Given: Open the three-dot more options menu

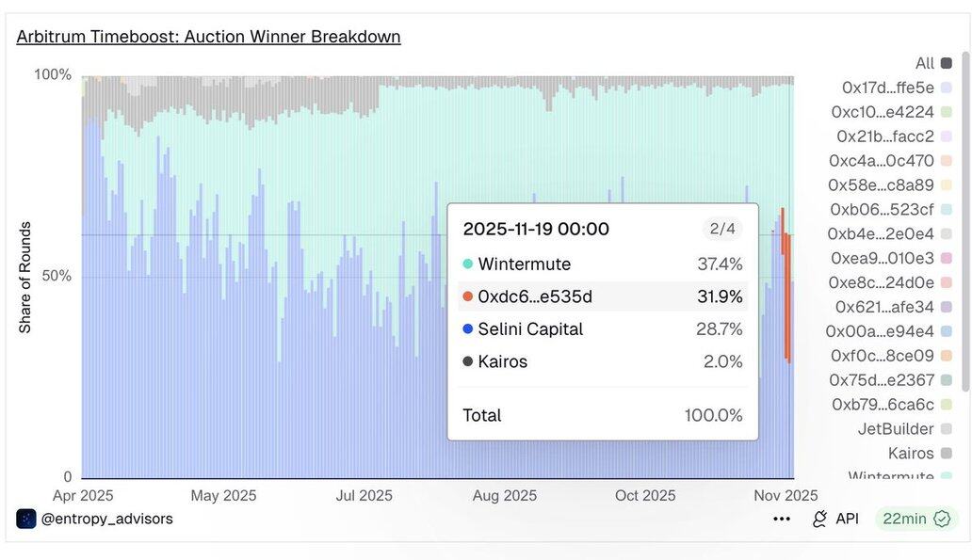Looking at the screenshot, I should click(x=782, y=519).
